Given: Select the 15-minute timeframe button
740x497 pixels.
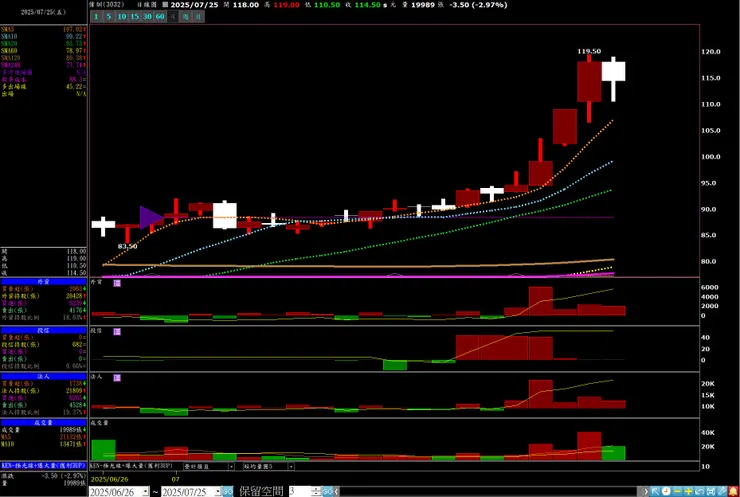Looking at the screenshot, I should click(135, 17).
